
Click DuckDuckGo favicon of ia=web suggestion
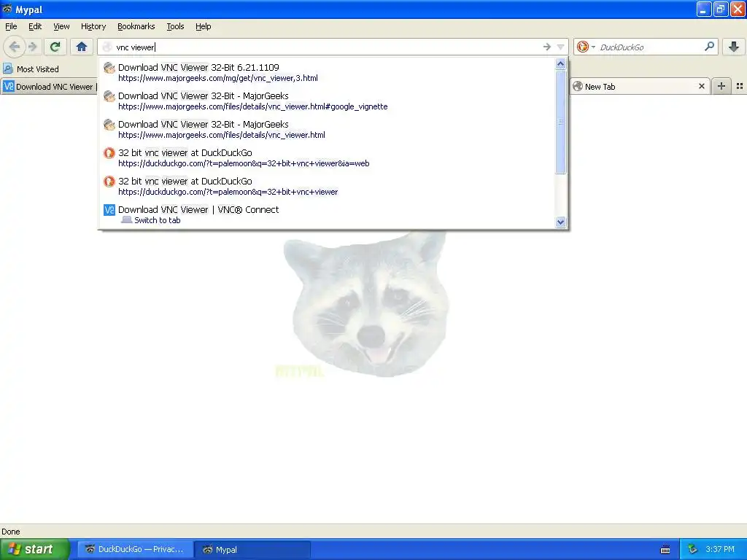(x=109, y=153)
